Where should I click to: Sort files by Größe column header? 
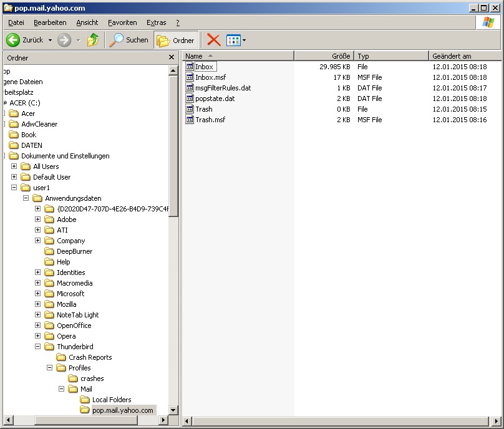pyautogui.click(x=324, y=56)
